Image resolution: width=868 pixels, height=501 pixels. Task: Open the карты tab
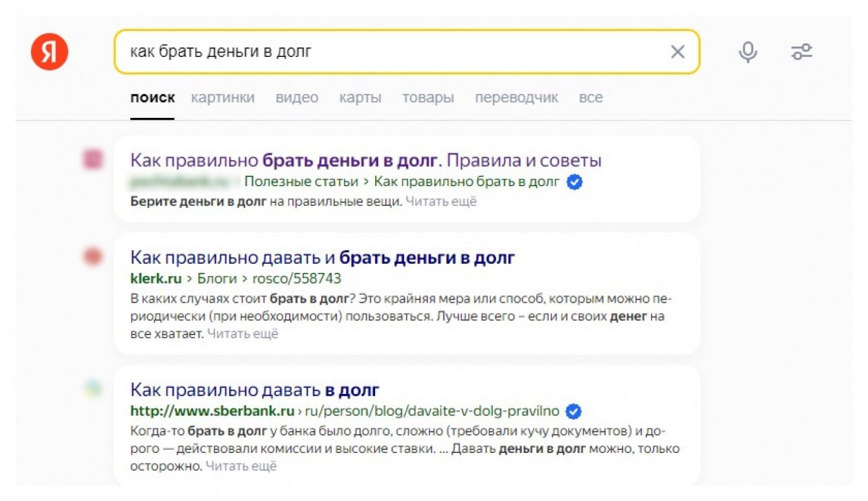click(360, 98)
